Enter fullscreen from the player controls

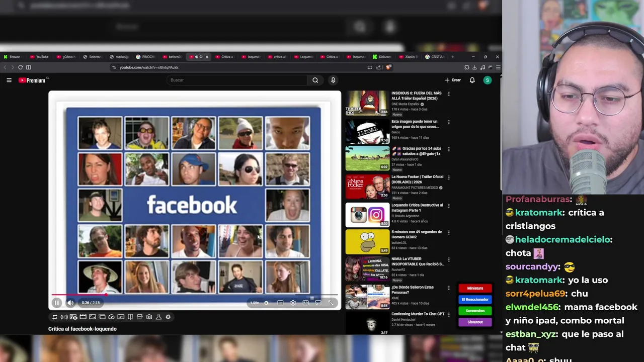pos(331,303)
